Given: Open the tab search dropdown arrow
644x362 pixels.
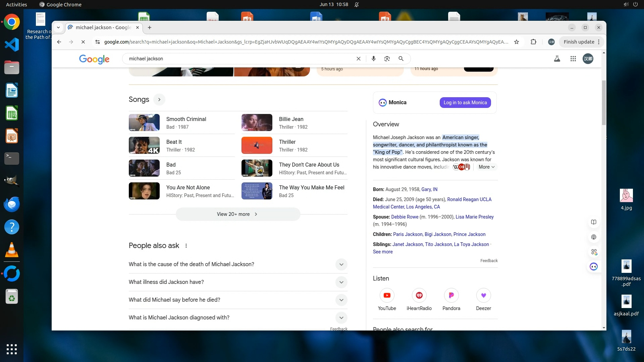Looking at the screenshot, I should click(58, 27).
